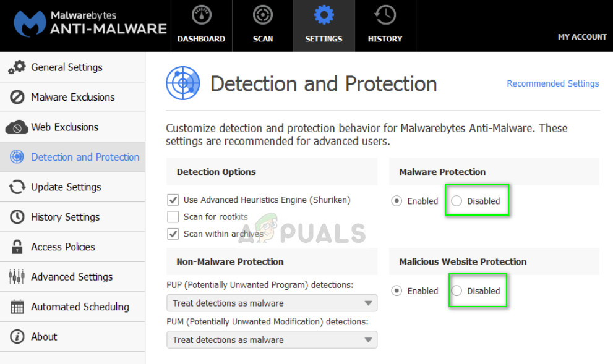Click the Advanced Settings sliders icon

[16, 276]
